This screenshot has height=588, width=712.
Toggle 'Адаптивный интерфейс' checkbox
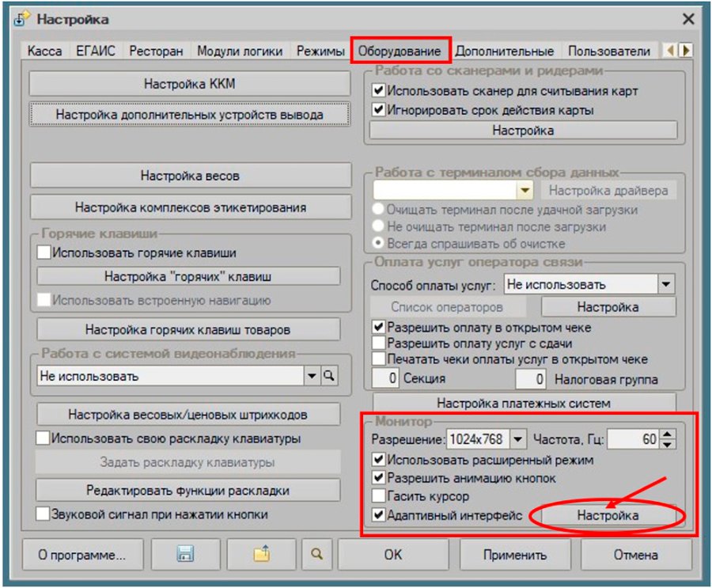(379, 515)
